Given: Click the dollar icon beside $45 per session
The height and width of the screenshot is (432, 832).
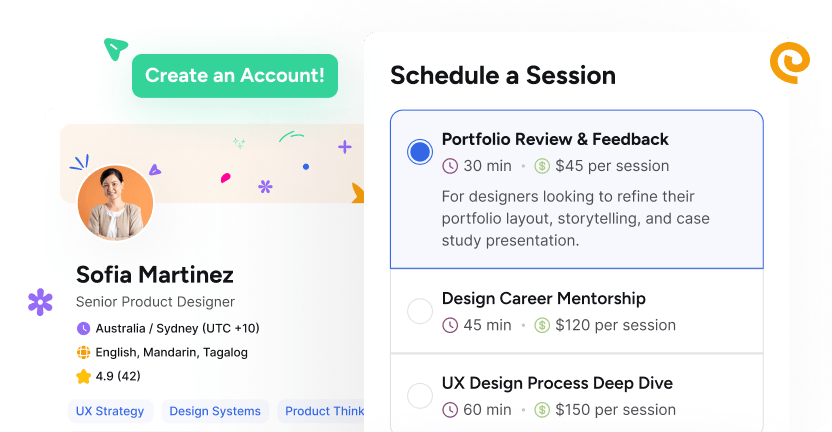Looking at the screenshot, I should 542,166.
